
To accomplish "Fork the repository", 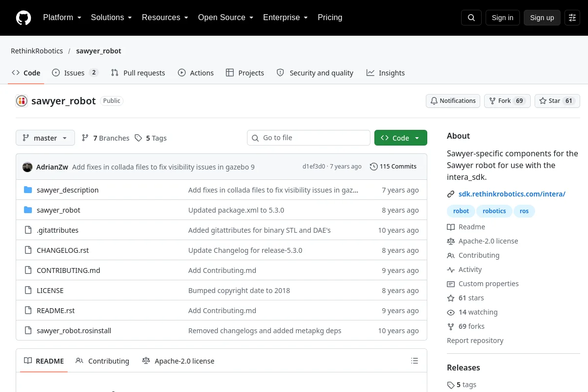I will pyautogui.click(x=507, y=101).
